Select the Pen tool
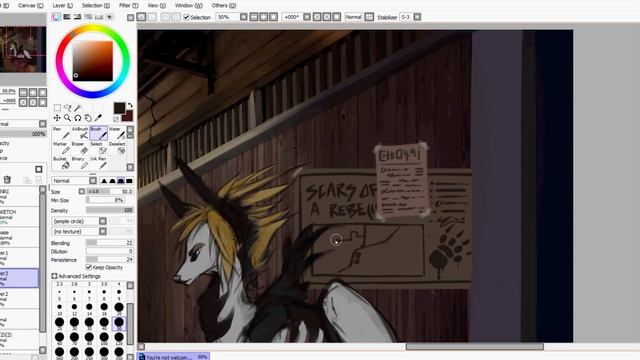This screenshot has width=640, height=360. click(x=60, y=133)
